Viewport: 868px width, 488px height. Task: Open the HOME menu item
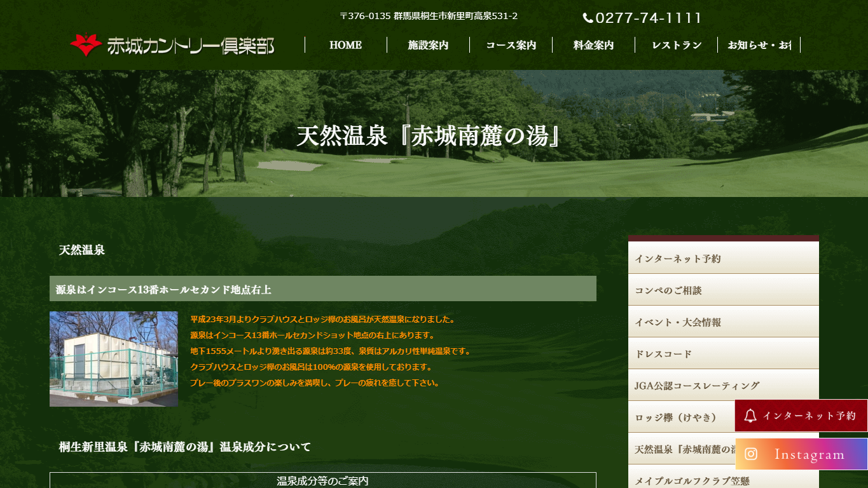click(346, 45)
